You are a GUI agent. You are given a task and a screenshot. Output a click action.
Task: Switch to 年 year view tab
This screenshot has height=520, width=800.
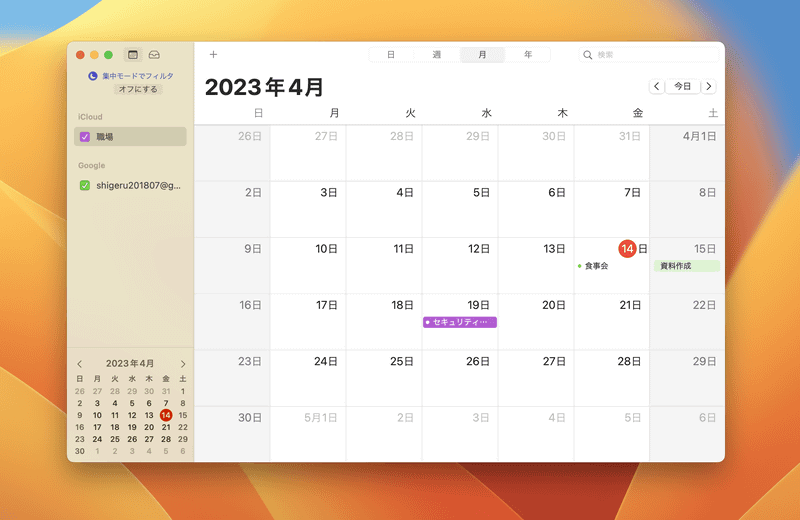pos(528,55)
